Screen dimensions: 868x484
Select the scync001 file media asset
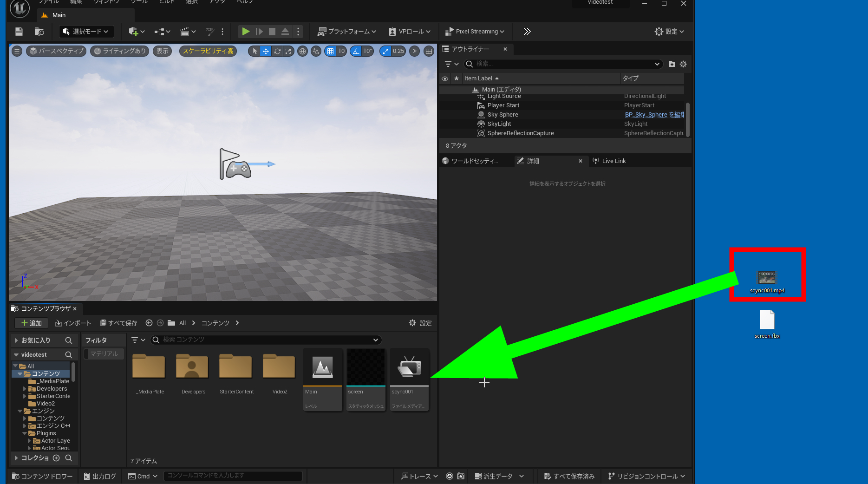click(x=409, y=379)
